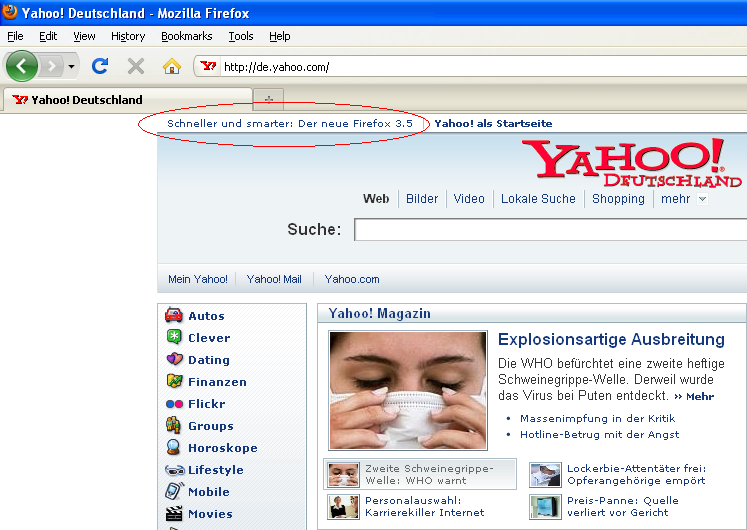Screen dimensions: 747x530
Task: Click the Autos car icon
Action: (x=174, y=316)
